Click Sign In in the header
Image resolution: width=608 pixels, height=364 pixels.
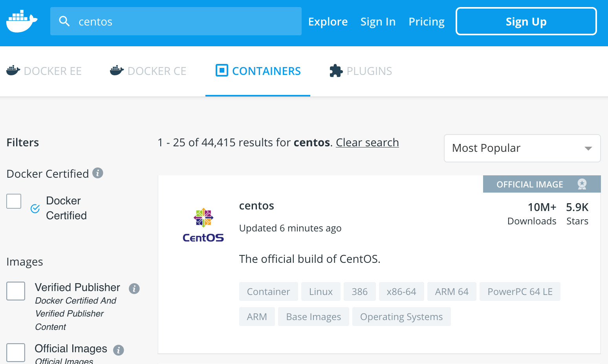378,22
